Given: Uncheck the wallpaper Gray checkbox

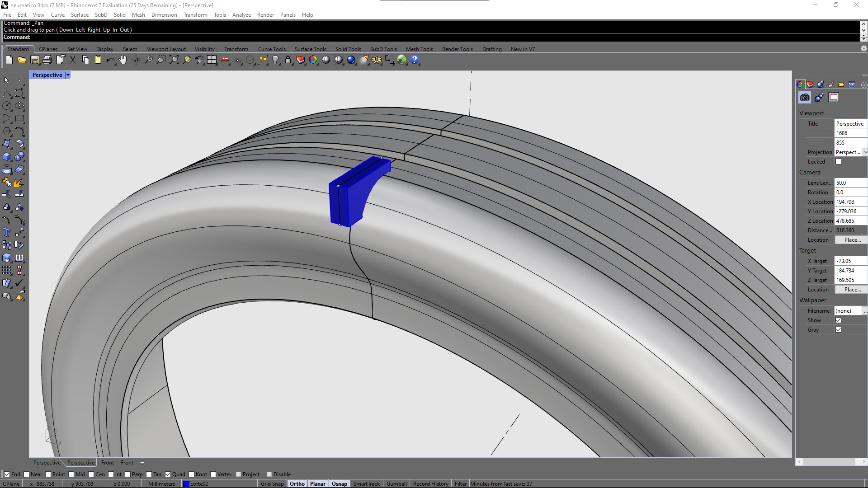Looking at the screenshot, I should coord(838,330).
